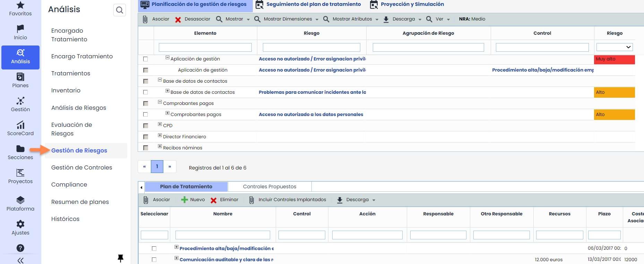Open the ScoreCard section in sidebar
The width and height of the screenshot is (644, 264).
tap(20, 128)
